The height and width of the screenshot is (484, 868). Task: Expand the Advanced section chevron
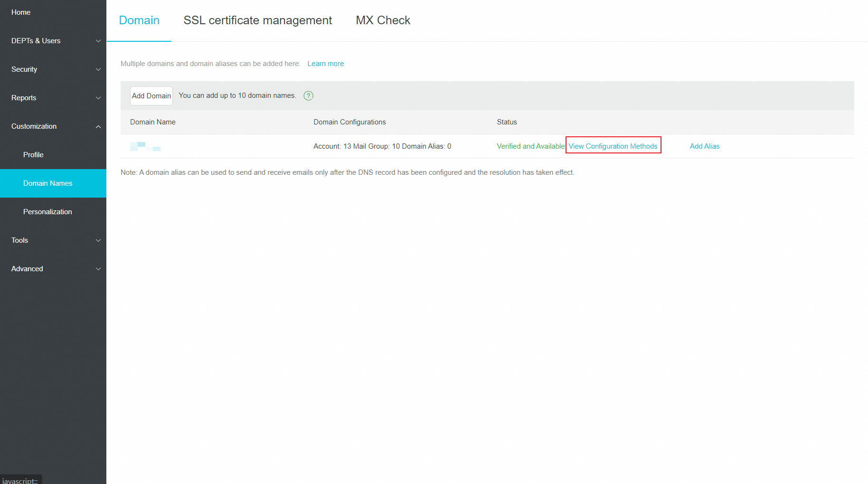click(98, 269)
